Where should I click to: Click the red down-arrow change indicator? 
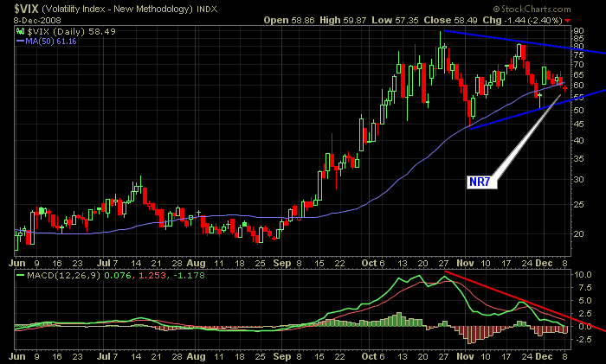click(x=567, y=21)
